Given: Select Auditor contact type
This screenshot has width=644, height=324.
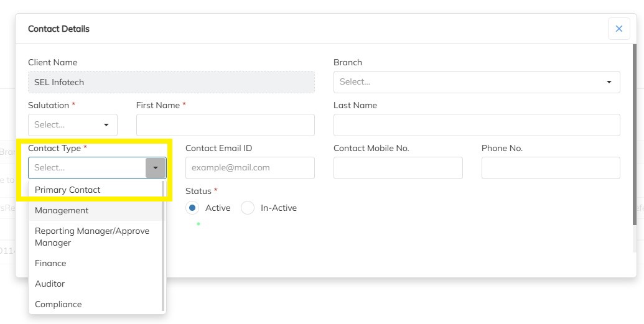Looking at the screenshot, I should (x=50, y=284).
